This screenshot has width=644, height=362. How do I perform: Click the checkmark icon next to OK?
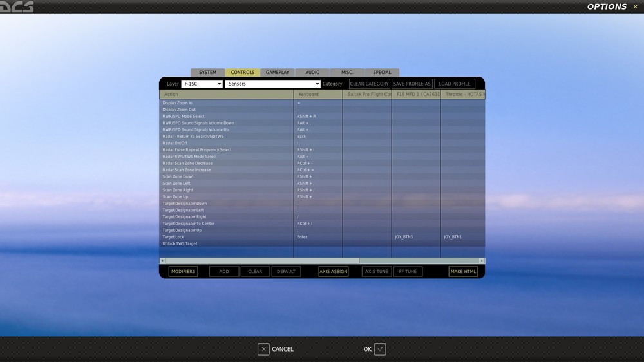[380, 349]
